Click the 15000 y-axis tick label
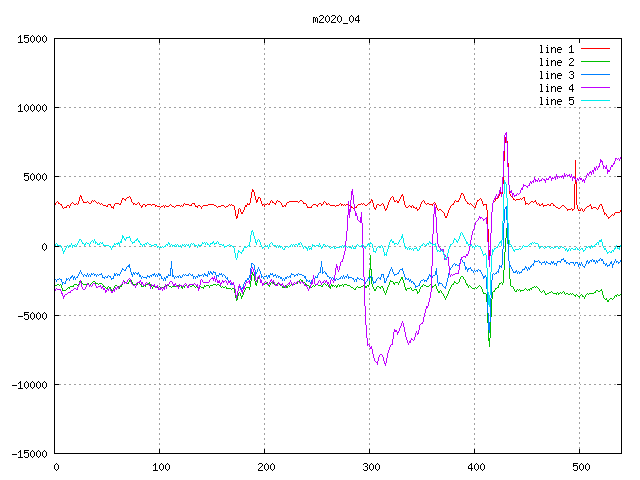This screenshot has height=480, width=640. 31,39
